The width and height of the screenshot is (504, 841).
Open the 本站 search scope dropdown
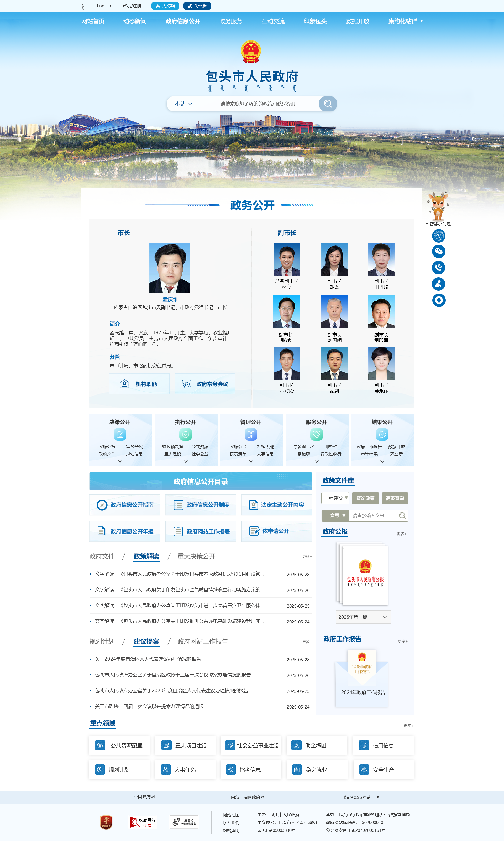(183, 104)
